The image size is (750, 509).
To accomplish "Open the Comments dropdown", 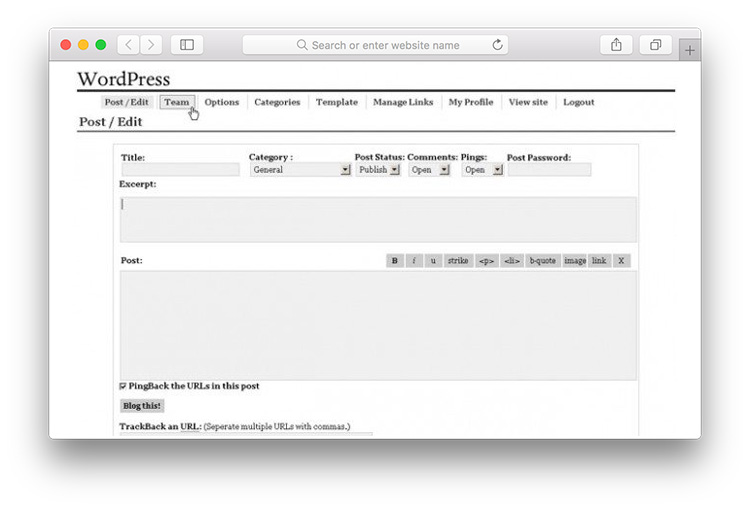I will click(x=429, y=170).
